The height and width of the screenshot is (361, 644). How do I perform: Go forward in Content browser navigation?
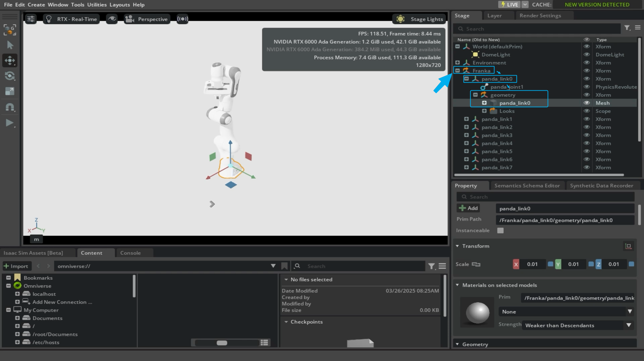(x=49, y=266)
